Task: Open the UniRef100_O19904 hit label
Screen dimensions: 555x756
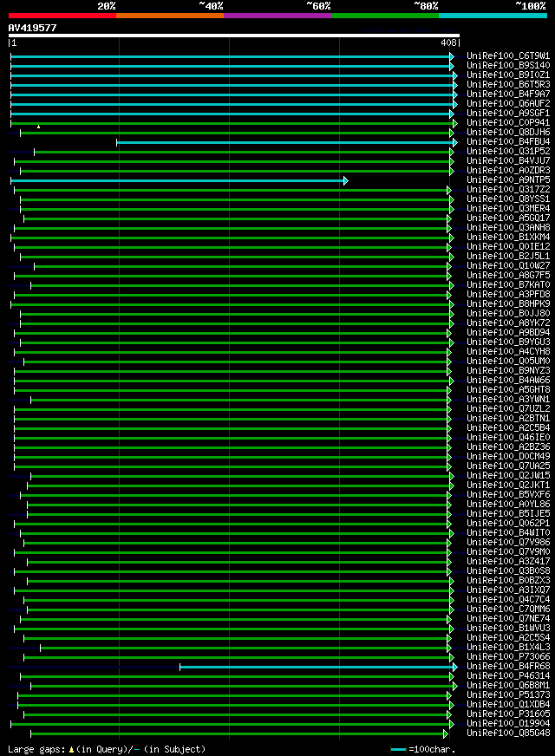Action: click(508, 724)
